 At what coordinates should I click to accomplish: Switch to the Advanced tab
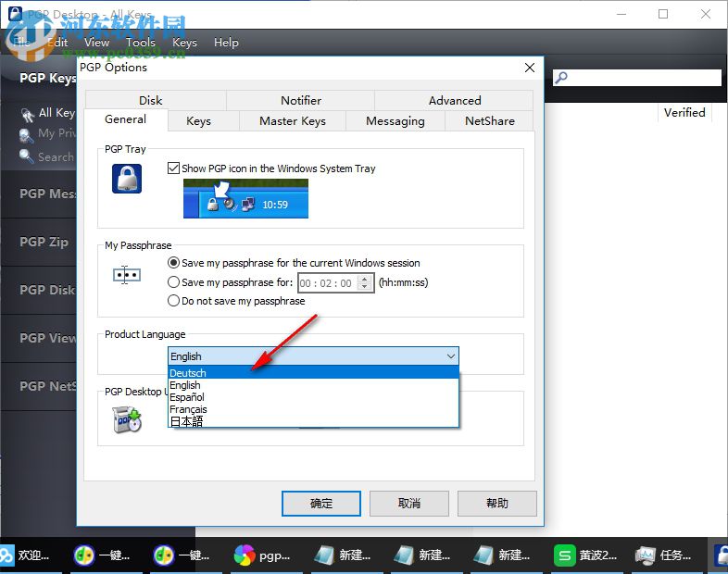(x=455, y=100)
